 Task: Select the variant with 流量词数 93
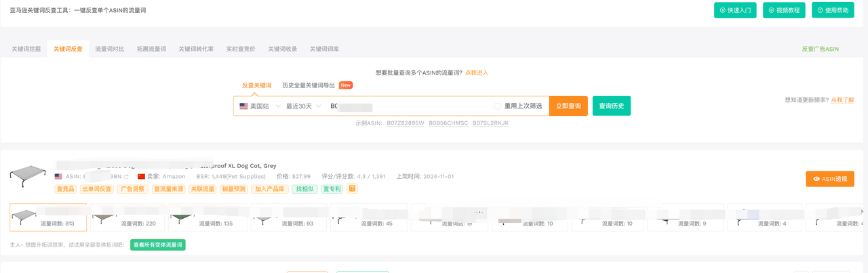click(x=290, y=217)
